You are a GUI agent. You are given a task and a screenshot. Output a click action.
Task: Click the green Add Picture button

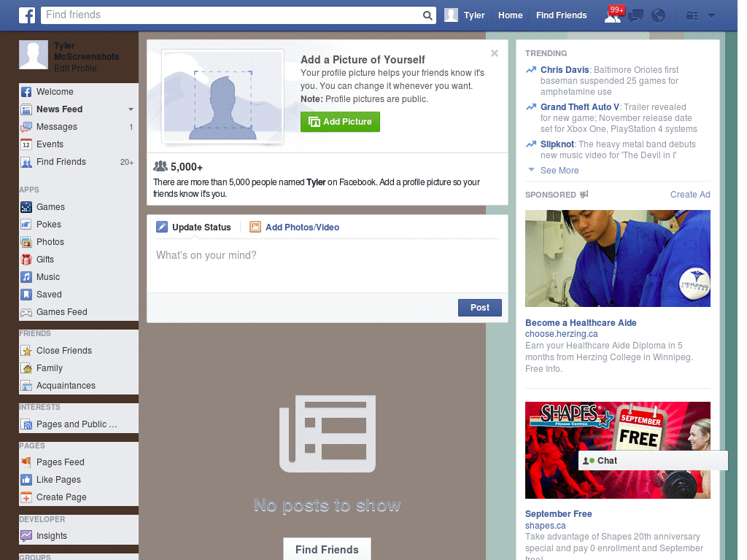[340, 122]
